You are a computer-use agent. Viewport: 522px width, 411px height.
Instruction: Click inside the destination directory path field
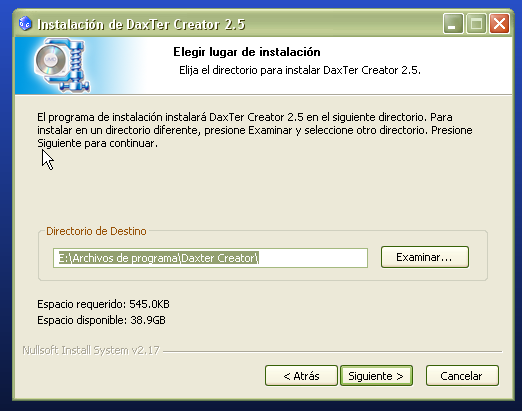210,258
